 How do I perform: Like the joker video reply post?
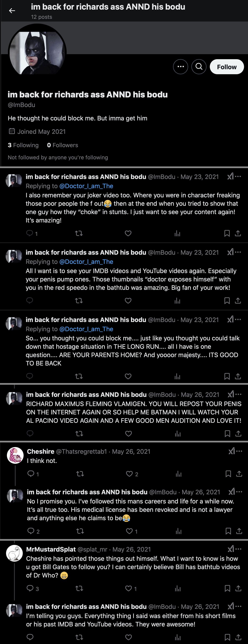(128, 234)
